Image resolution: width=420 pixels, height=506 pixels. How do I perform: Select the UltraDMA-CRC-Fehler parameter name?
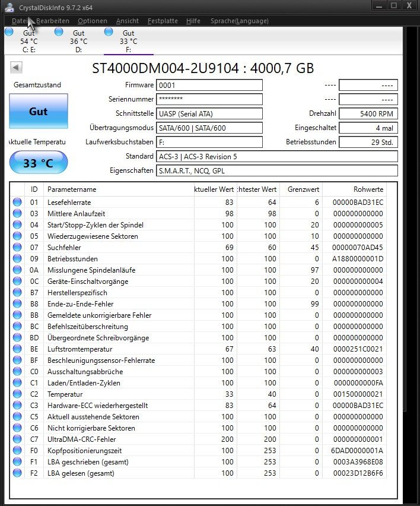[81, 439]
